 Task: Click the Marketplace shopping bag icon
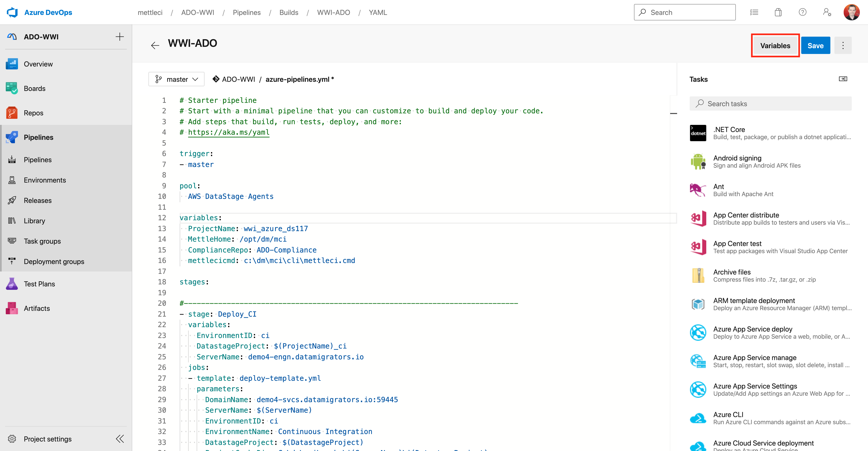click(778, 12)
